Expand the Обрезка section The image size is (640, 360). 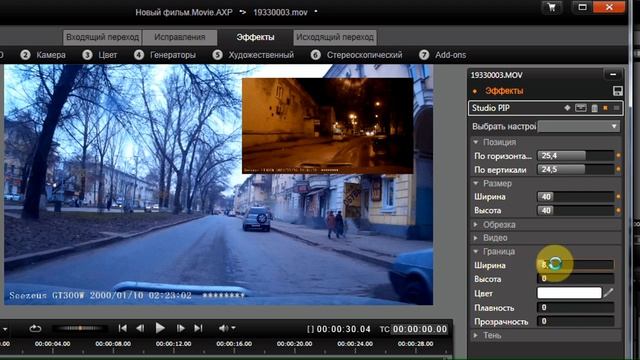[476, 224]
